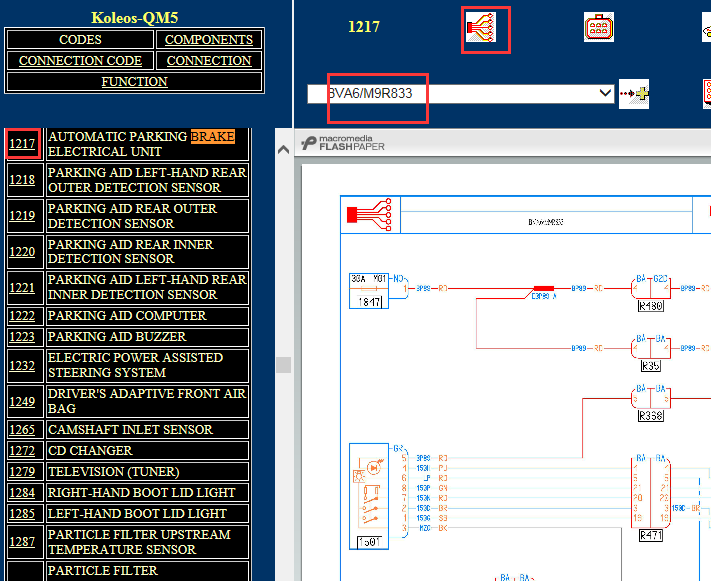Select 'RIGHT-HAND BOOT LID LIGHT' text

[141, 493]
